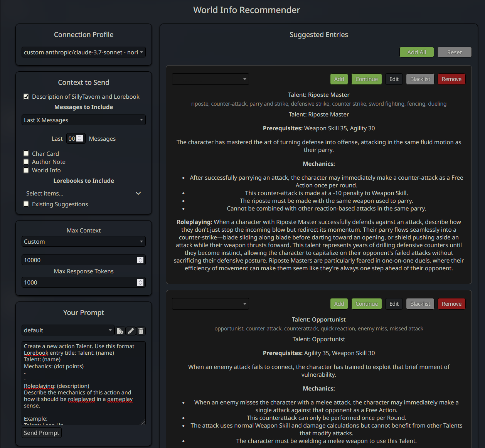Add the Riposte Master entry
The image size is (485, 448).
[x=339, y=79]
